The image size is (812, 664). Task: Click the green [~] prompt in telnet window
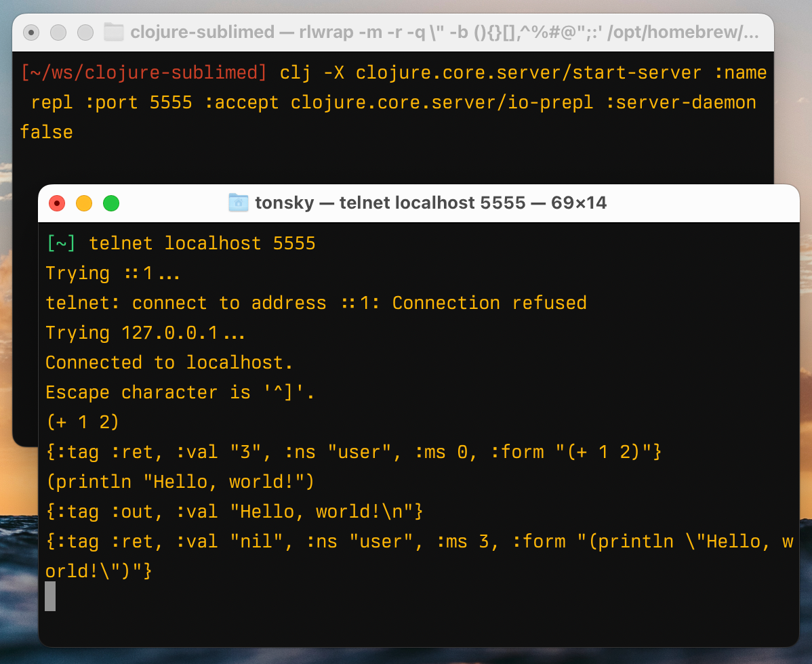point(61,243)
